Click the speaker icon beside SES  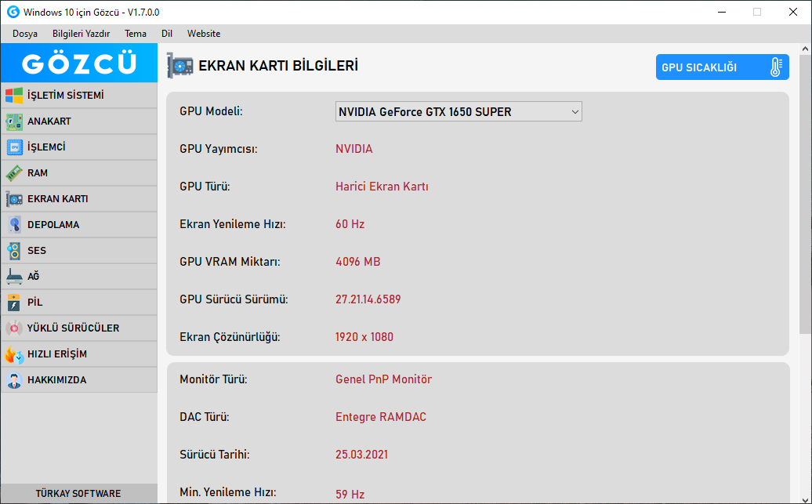pyautogui.click(x=14, y=251)
